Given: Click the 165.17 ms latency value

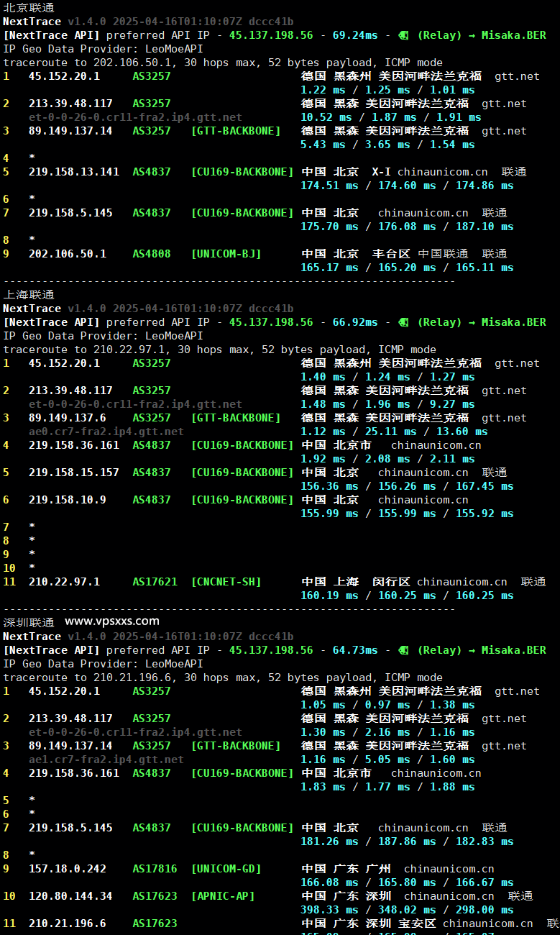Looking at the screenshot, I should tap(329, 268).
